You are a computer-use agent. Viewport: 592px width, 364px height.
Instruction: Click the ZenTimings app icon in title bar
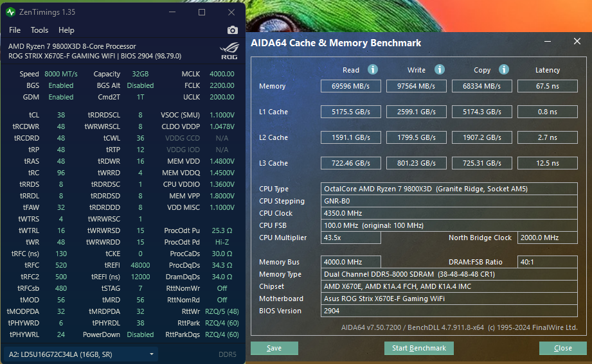coord(11,12)
